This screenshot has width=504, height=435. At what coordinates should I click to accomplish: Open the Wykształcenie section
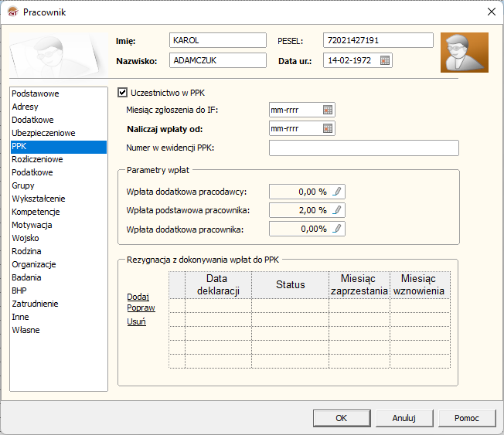click(x=58, y=199)
